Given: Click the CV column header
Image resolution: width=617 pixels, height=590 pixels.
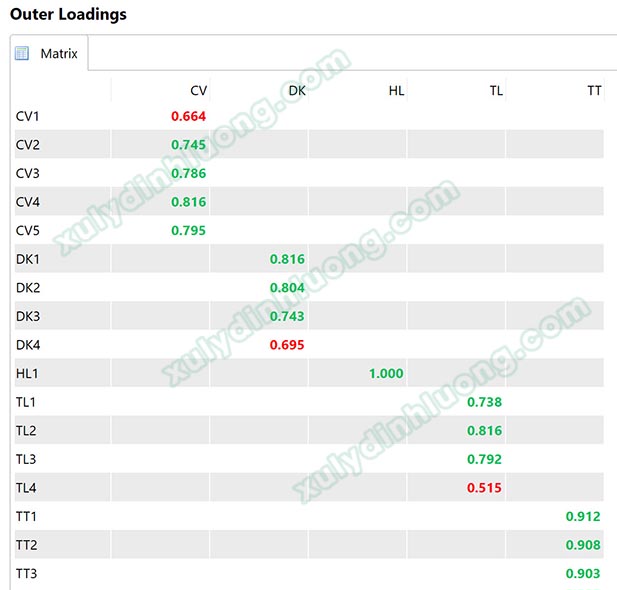Looking at the screenshot, I should click(198, 91).
